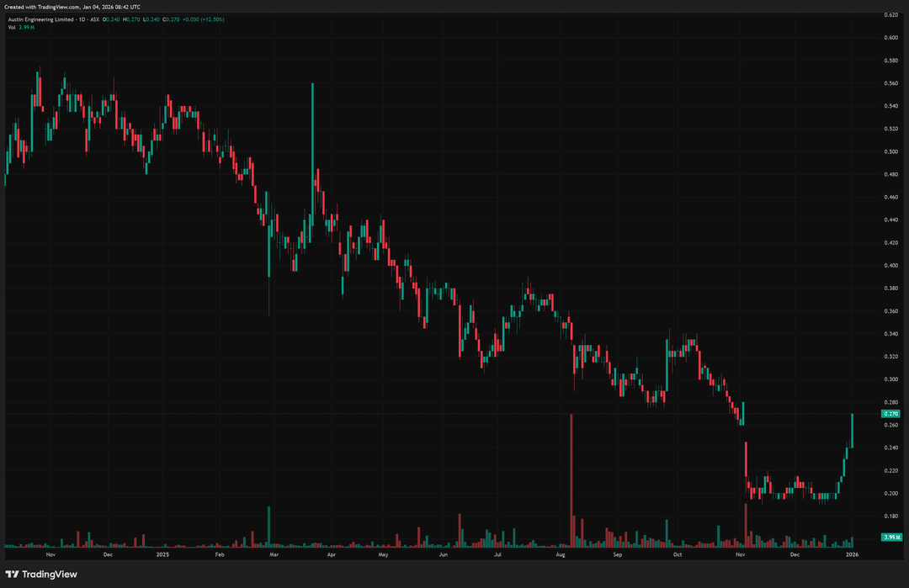Click the 0.400 label on the price axis
This screenshot has width=909, height=588.
click(890, 265)
